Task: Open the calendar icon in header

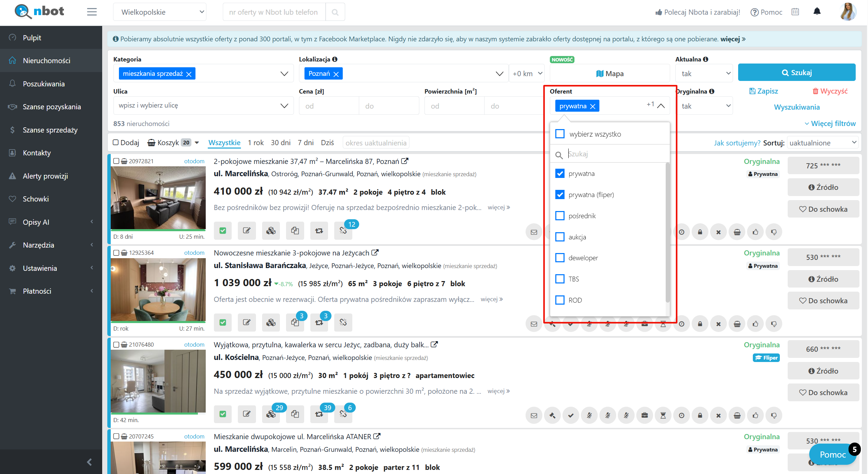Action: 795,12
